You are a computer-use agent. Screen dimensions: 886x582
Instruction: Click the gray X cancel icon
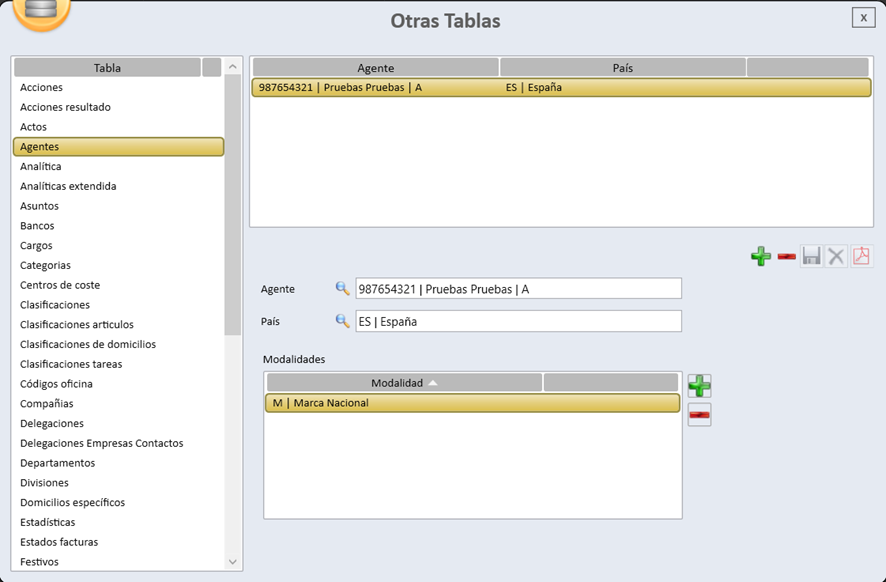pyautogui.click(x=836, y=257)
